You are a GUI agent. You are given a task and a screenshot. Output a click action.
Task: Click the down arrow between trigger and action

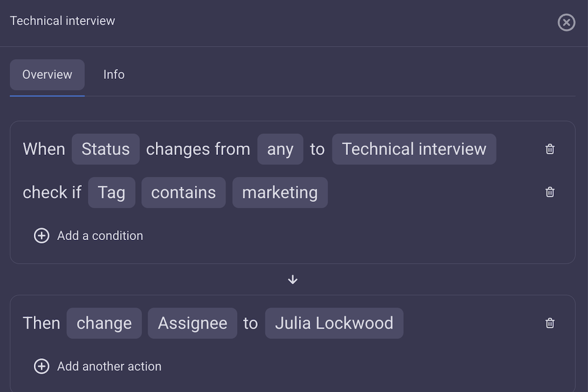click(293, 279)
